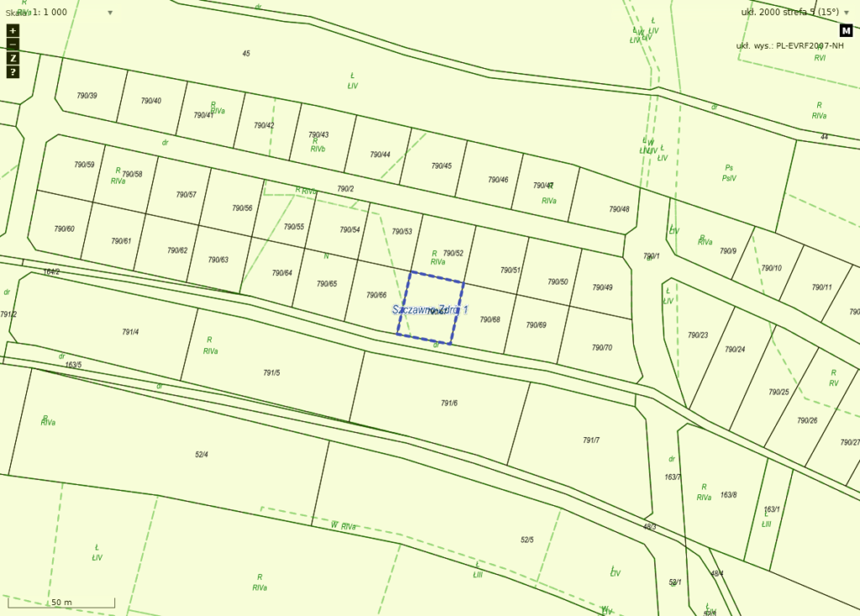This screenshot has height=616, width=860.
Task: Click the 50 m scale bar
Action: pos(61,602)
